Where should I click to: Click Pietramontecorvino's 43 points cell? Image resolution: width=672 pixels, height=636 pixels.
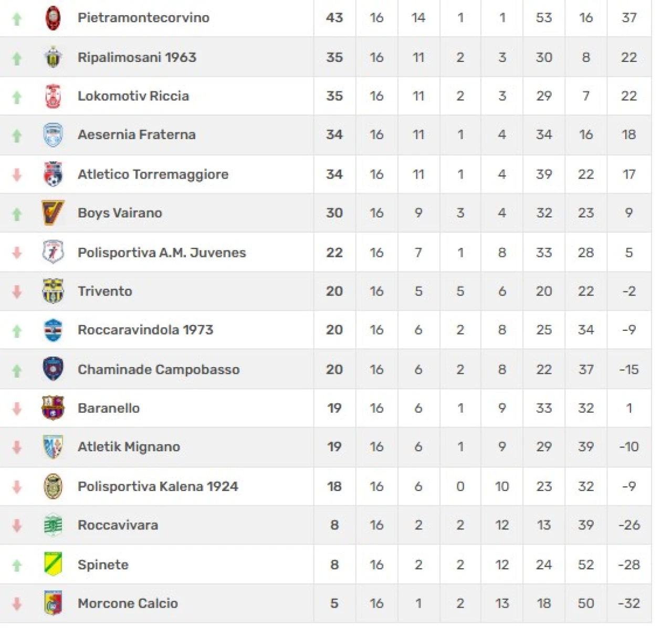(x=334, y=18)
